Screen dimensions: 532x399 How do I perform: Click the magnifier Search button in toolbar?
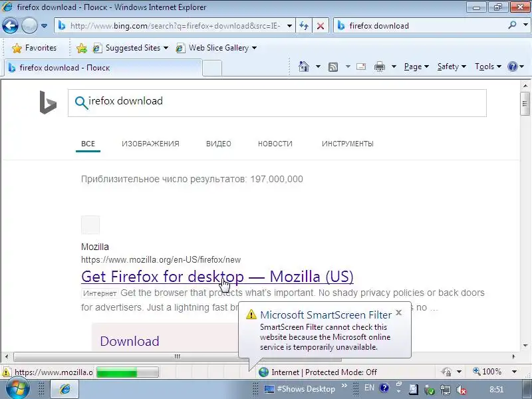tap(512, 25)
